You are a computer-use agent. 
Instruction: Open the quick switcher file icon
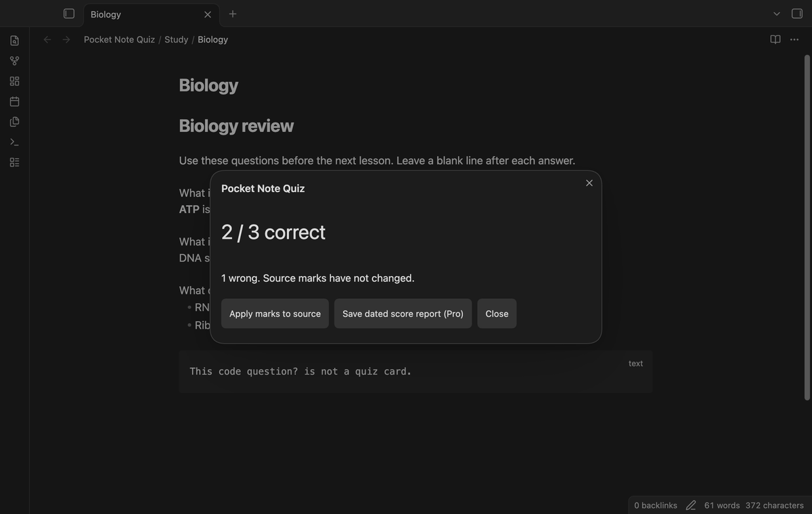(14, 41)
